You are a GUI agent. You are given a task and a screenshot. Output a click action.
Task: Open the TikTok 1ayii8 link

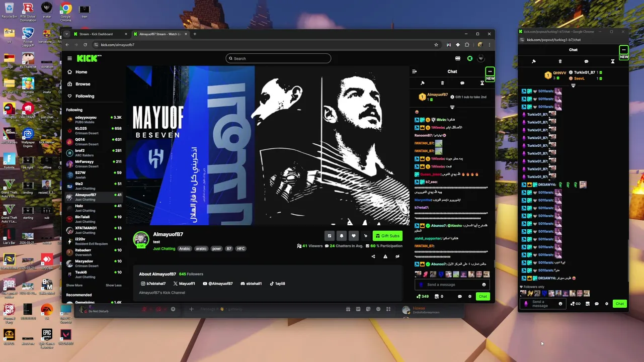tap(278, 284)
